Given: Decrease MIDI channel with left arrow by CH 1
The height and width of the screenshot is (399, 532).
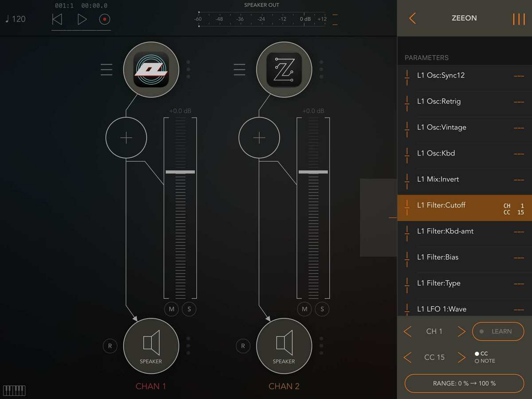Looking at the screenshot, I should click(x=407, y=331).
